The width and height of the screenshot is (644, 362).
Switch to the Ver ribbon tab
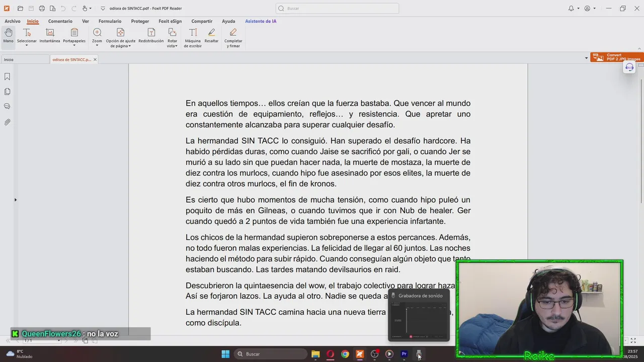click(86, 21)
